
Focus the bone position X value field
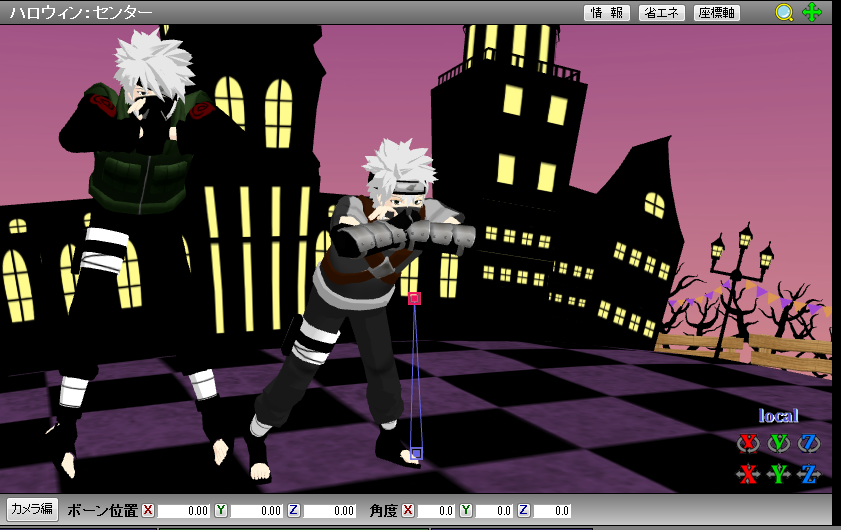[x=183, y=511]
